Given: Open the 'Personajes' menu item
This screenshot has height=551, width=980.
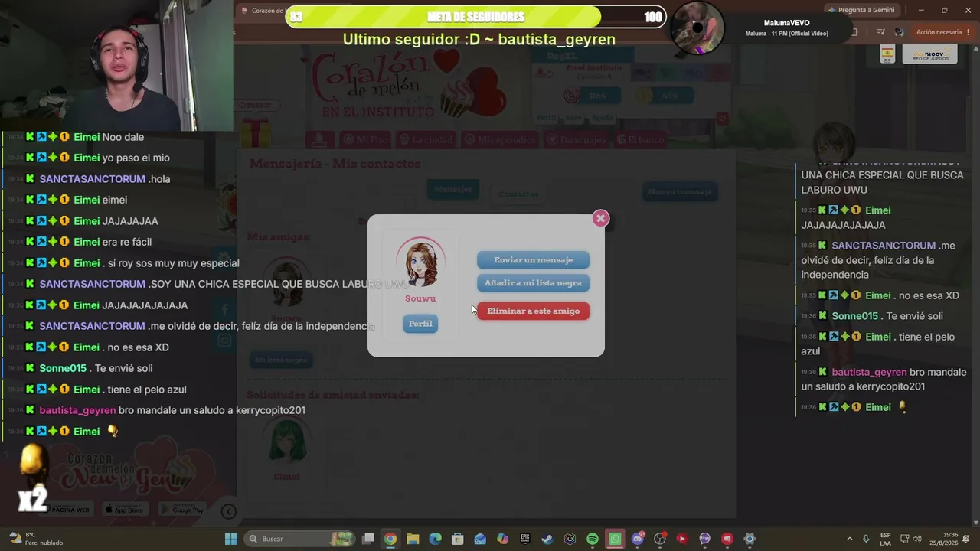Looking at the screenshot, I should coord(576,139).
